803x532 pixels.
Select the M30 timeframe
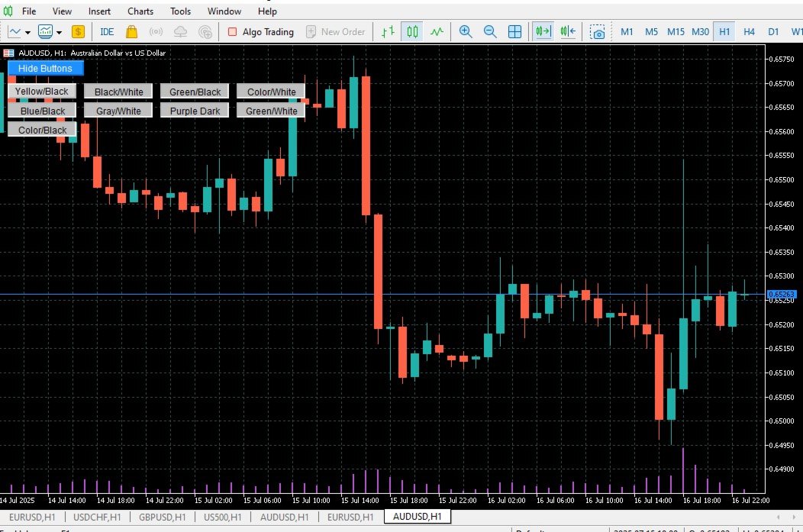pos(700,32)
